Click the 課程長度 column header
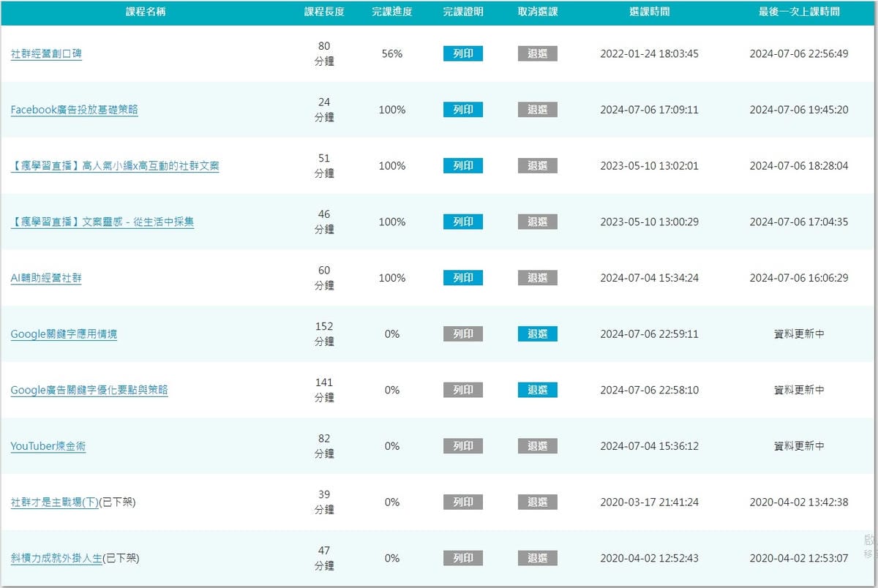The height and width of the screenshot is (588, 878). tap(324, 12)
